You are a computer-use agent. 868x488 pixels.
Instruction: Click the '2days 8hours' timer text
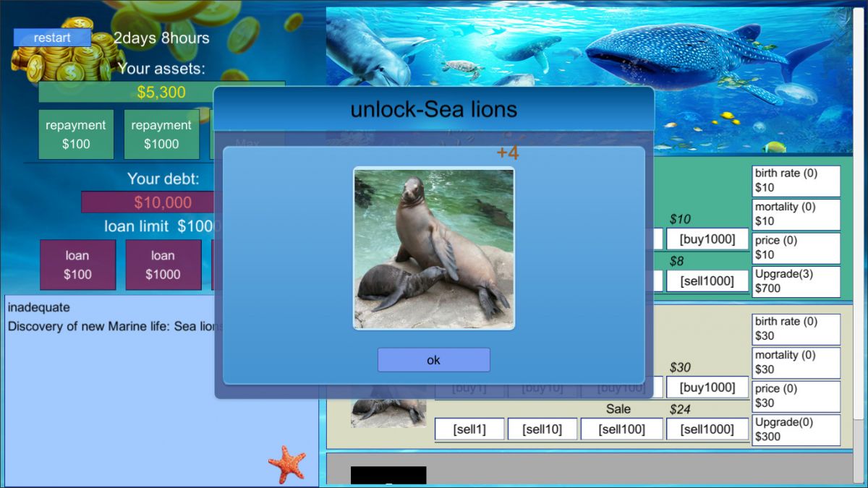coord(161,38)
